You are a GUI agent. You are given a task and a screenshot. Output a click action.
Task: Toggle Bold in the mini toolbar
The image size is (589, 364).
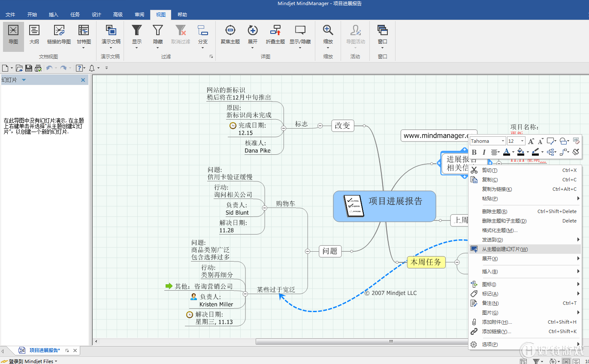(474, 152)
